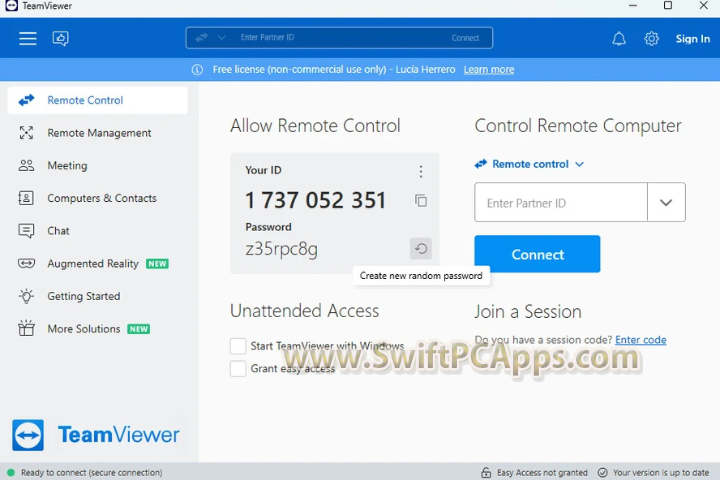Click the password text z35rpc8g
Screen dimensions: 720x480
[x=281, y=249]
